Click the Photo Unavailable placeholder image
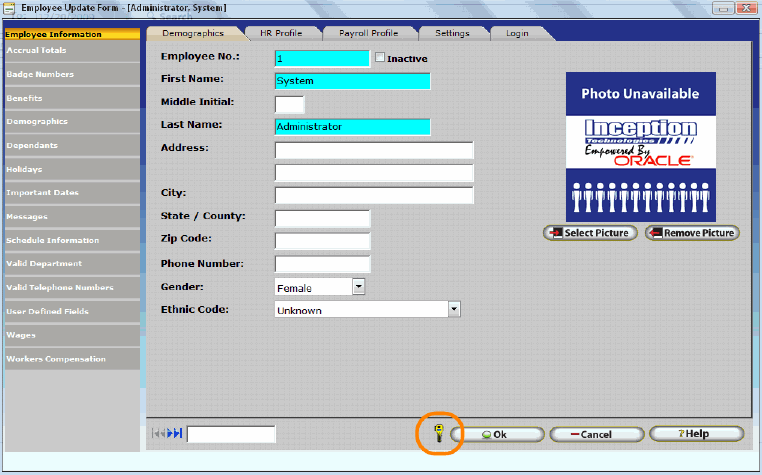Viewport: 762px width, 475px height. coord(640,147)
